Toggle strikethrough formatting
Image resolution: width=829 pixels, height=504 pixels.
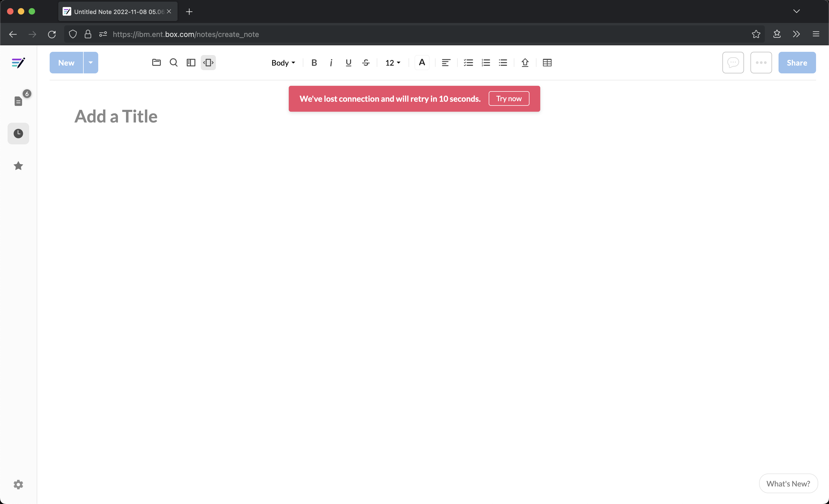point(366,63)
